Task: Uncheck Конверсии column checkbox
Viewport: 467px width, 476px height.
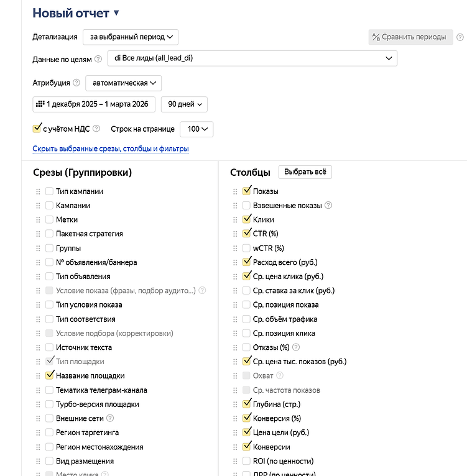Action: (247, 446)
